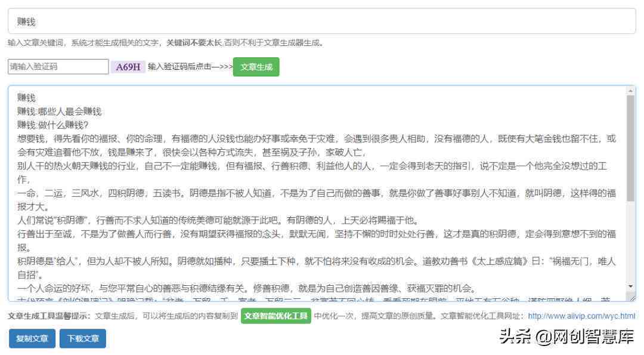Focus the 请输入验证码 captcha input box

click(x=58, y=67)
